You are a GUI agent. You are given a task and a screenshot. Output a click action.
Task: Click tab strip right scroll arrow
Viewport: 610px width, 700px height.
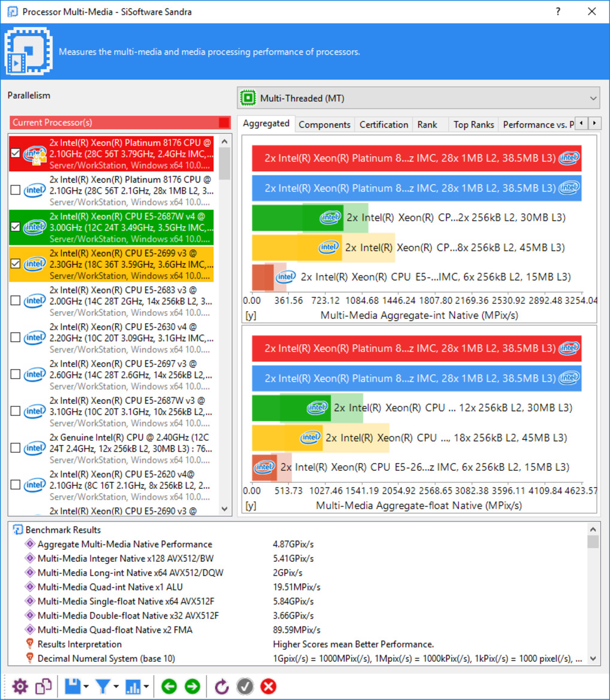(594, 123)
